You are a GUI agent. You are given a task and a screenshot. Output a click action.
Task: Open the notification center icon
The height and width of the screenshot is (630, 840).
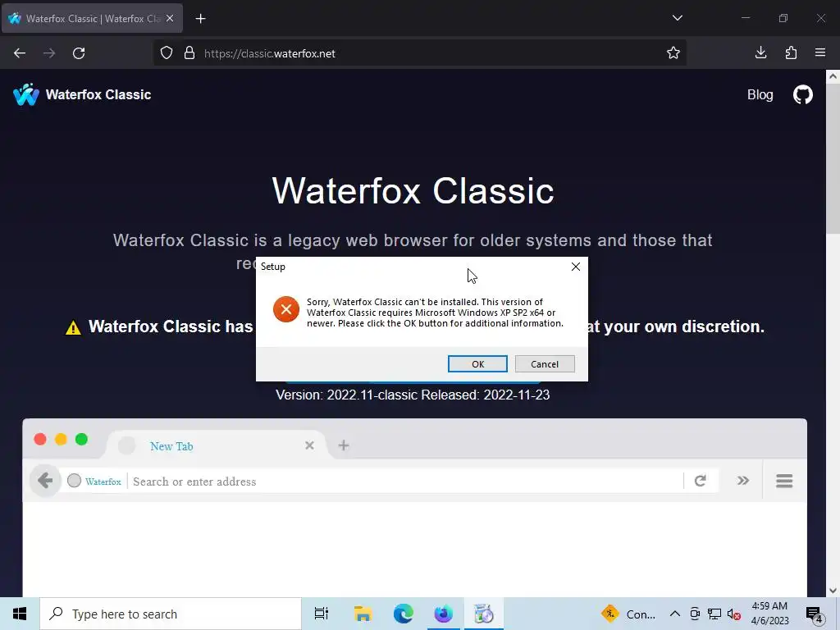(x=815, y=614)
